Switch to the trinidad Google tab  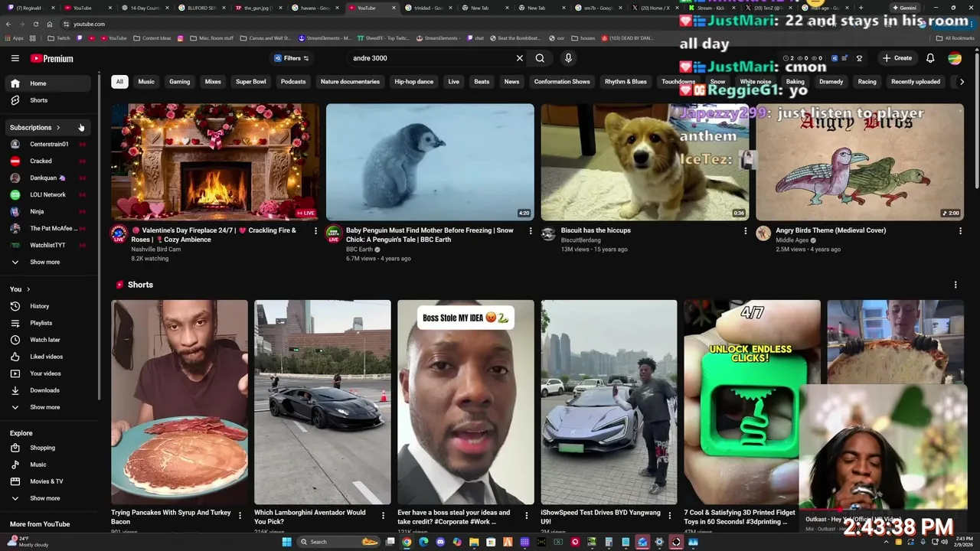[x=427, y=8]
